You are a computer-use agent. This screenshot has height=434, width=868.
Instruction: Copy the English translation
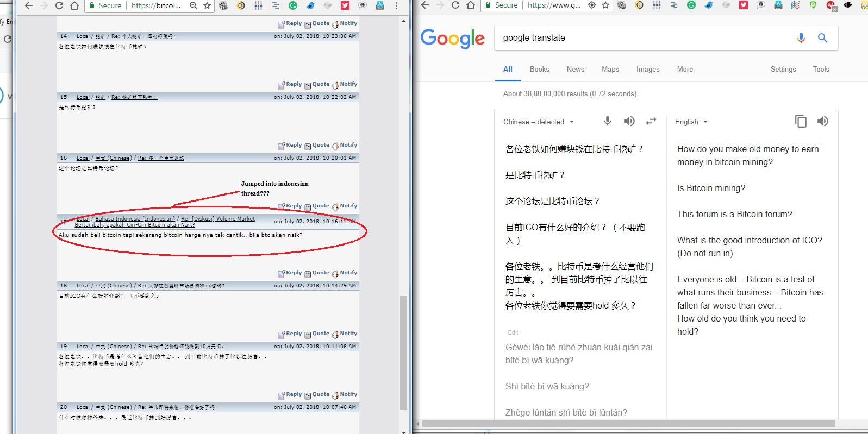click(x=801, y=121)
